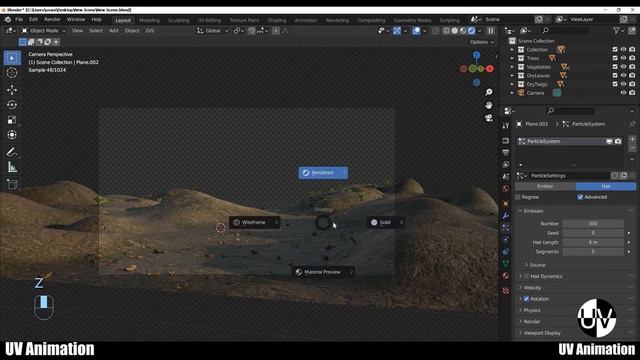Switch to the Shading workspace tab

277,20
